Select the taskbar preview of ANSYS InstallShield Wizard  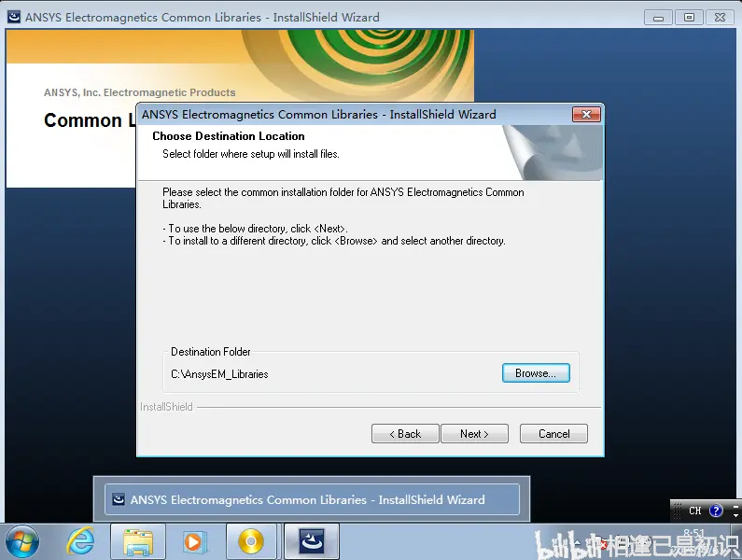(312, 499)
